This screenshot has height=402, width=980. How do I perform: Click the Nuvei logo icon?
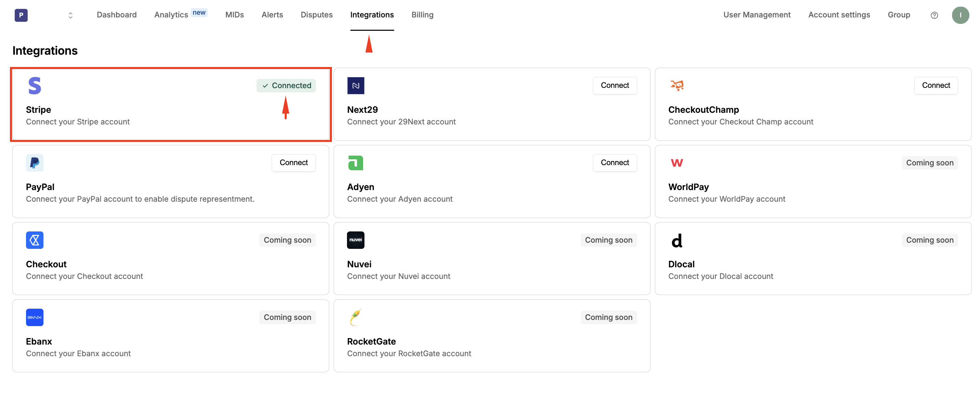pyautogui.click(x=356, y=240)
